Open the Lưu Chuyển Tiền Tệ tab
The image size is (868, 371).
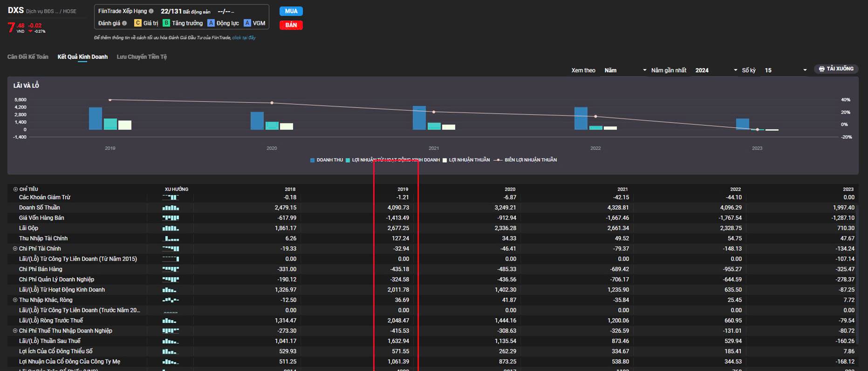142,57
